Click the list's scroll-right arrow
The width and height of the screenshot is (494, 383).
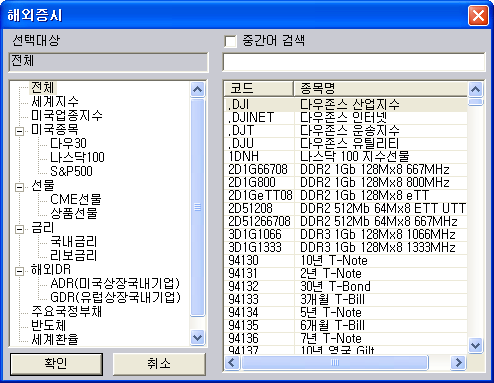click(459, 362)
